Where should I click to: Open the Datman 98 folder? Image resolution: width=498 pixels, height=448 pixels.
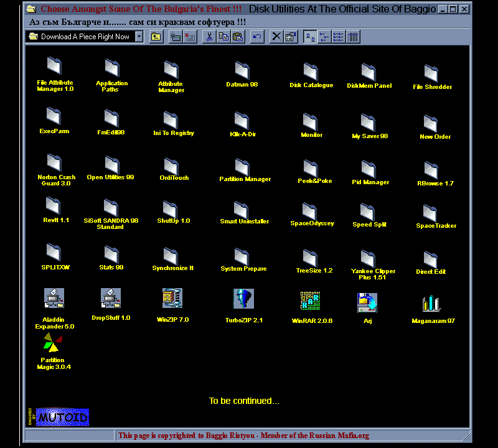(x=242, y=70)
